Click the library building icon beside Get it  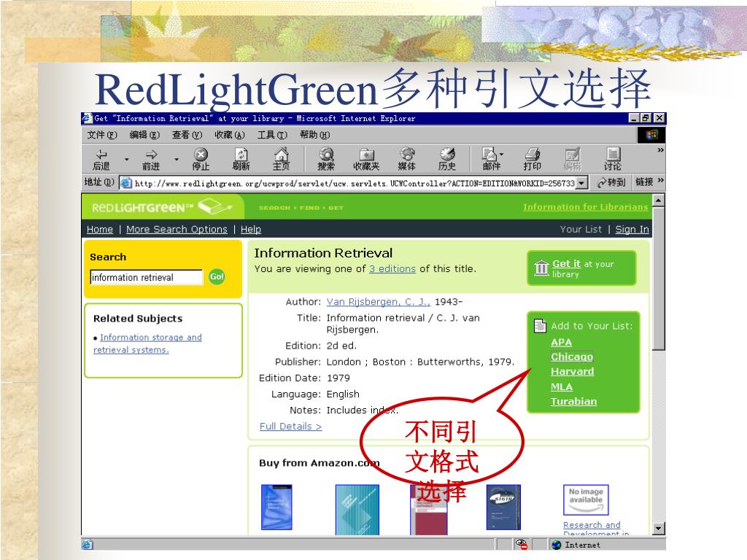point(542,268)
